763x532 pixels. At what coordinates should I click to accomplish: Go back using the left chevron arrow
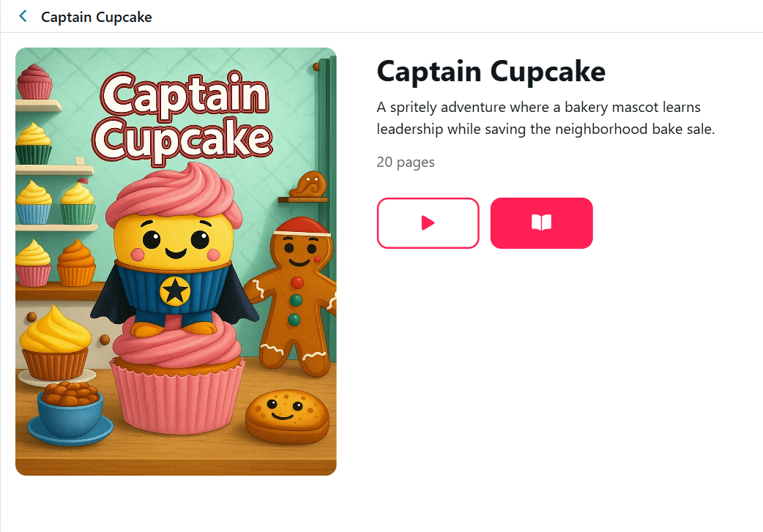click(23, 17)
